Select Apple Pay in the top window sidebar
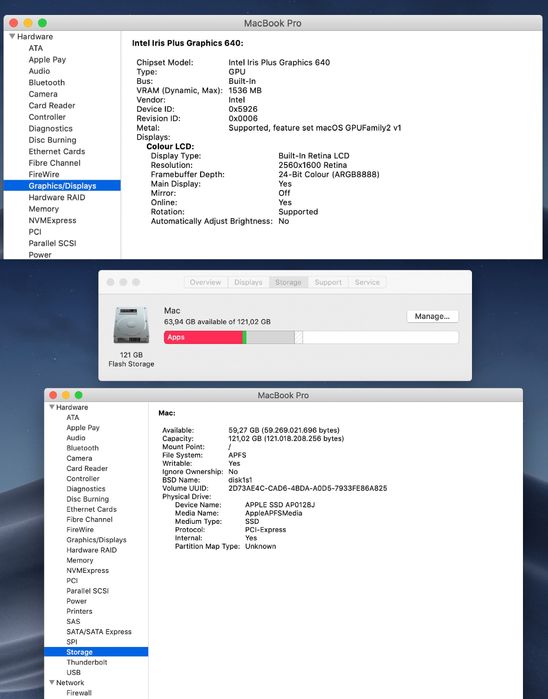Screen dimensions: 548x699 (47, 60)
